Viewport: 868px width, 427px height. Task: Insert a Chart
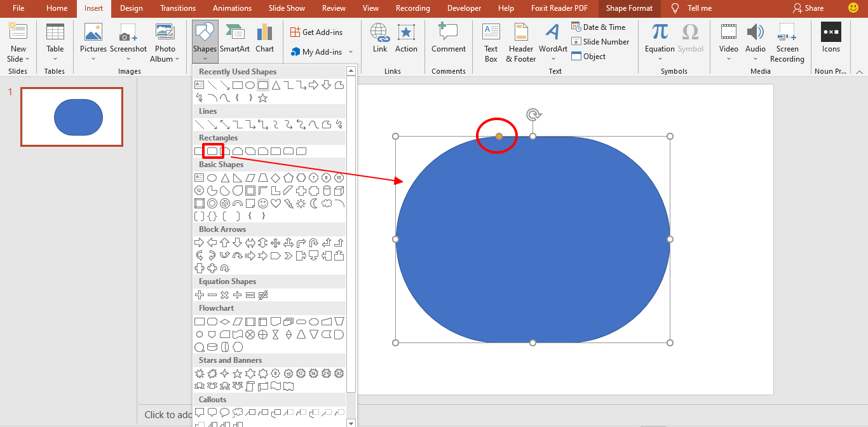(x=264, y=38)
